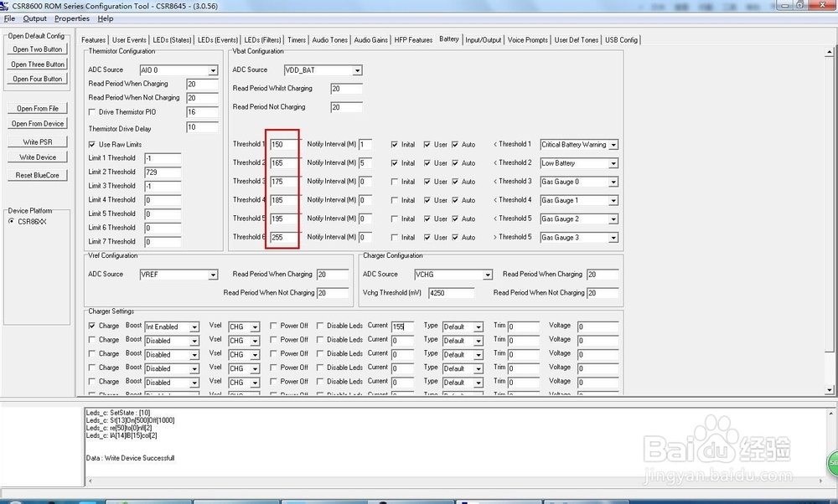Toggle Power Off in first charger row

click(x=273, y=326)
